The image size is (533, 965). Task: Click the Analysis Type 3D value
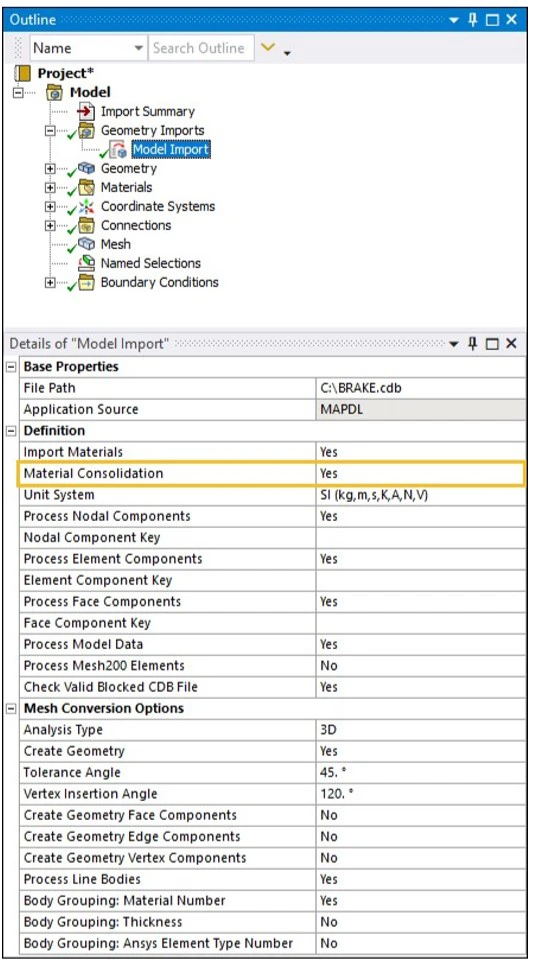click(x=420, y=729)
